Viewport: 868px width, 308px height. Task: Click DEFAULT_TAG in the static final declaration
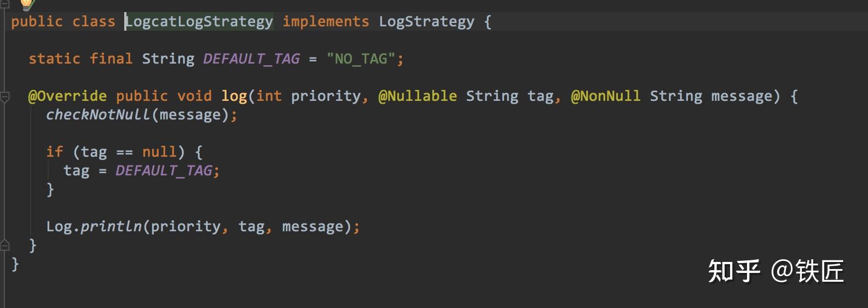point(251,59)
